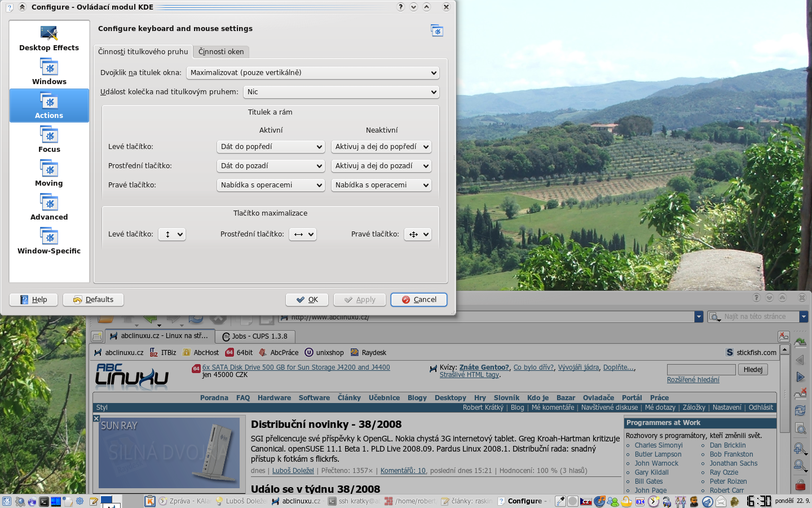Open the unixshop bookmark
This screenshot has width=812, height=508.
pos(324,352)
